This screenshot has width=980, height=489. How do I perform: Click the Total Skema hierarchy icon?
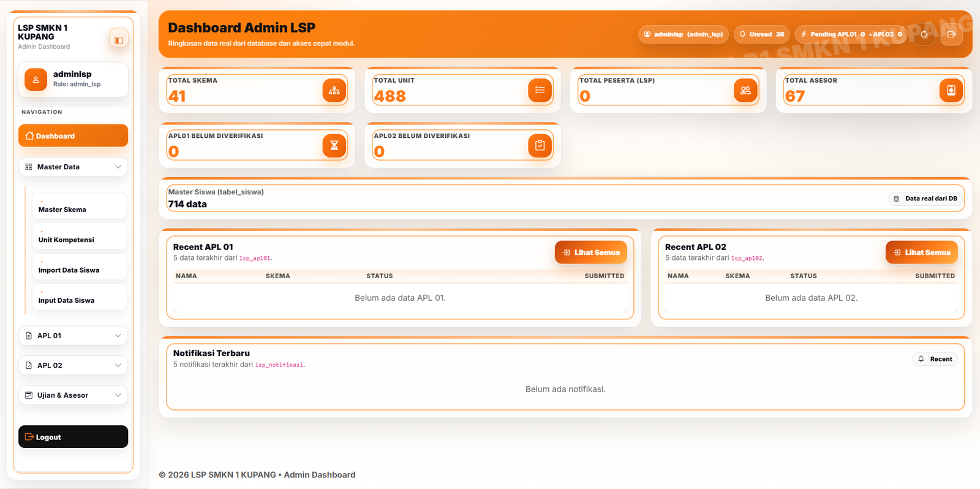[334, 91]
